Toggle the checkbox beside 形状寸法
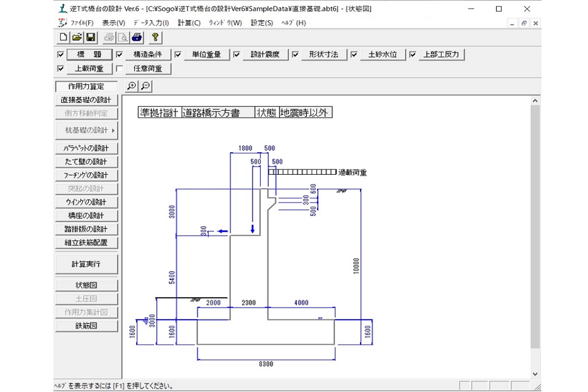The width and height of the screenshot is (588, 392). click(x=295, y=55)
